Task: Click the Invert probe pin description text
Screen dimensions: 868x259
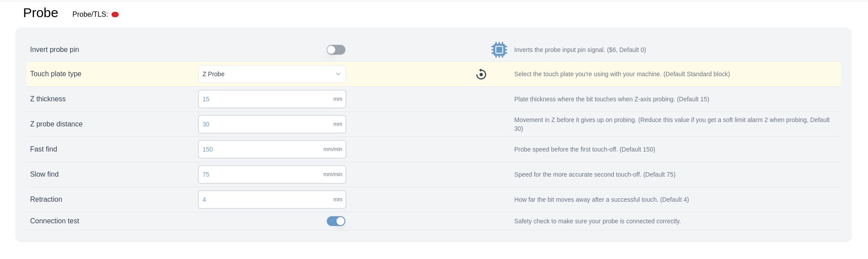Action: (580, 50)
